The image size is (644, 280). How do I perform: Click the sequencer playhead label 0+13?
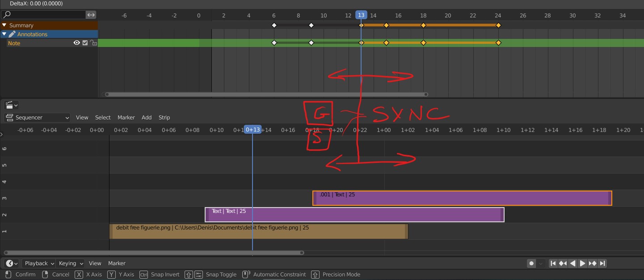point(253,130)
